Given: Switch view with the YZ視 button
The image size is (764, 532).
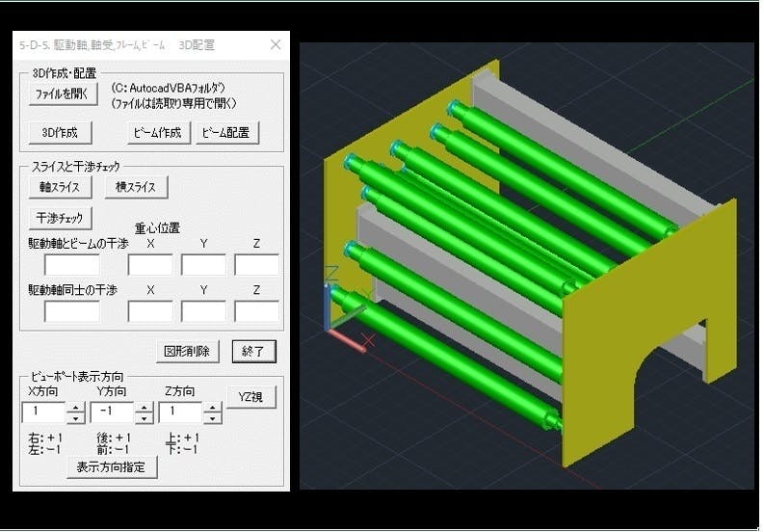Looking at the screenshot, I should tap(251, 396).
